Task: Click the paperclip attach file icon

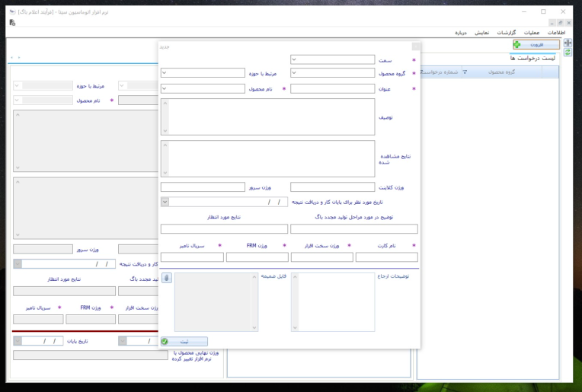Action: click(167, 278)
